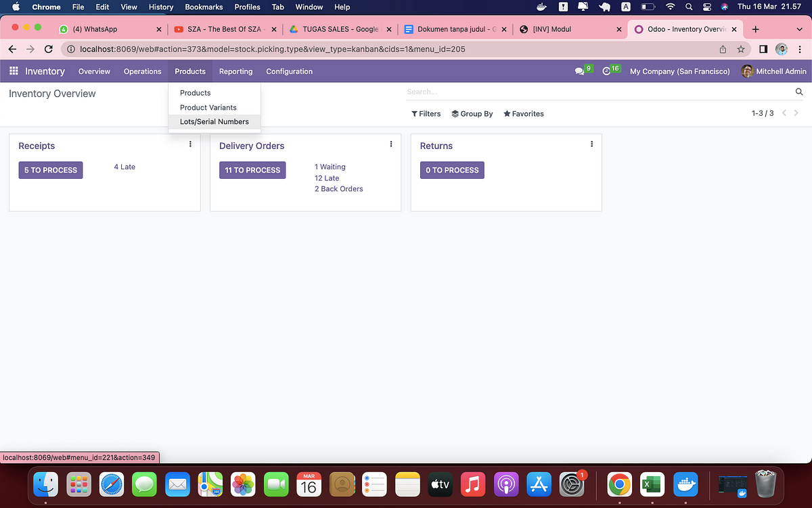Open the Odoo apps grid menu
This screenshot has width=812, height=508.
tap(13, 71)
